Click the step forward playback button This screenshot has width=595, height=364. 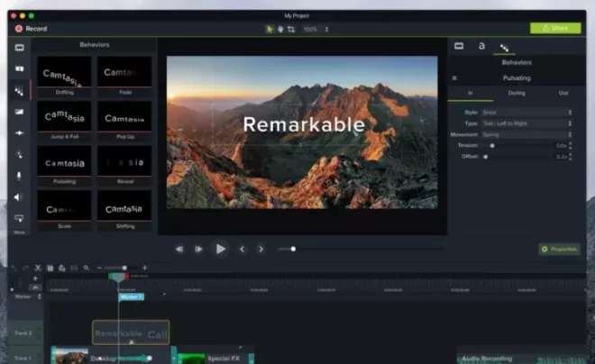(x=198, y=249)
